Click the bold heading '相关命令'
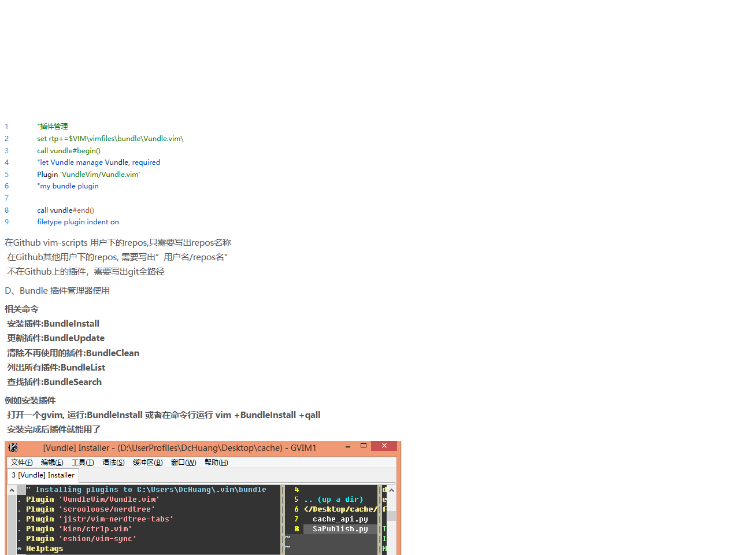The image size is (756, 555). coord(21,309)
